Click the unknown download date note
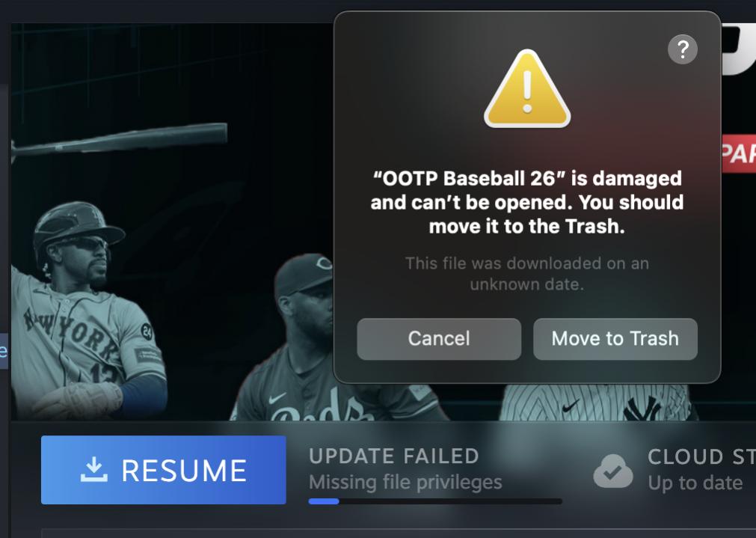The image size is (756, 538). 527,274
